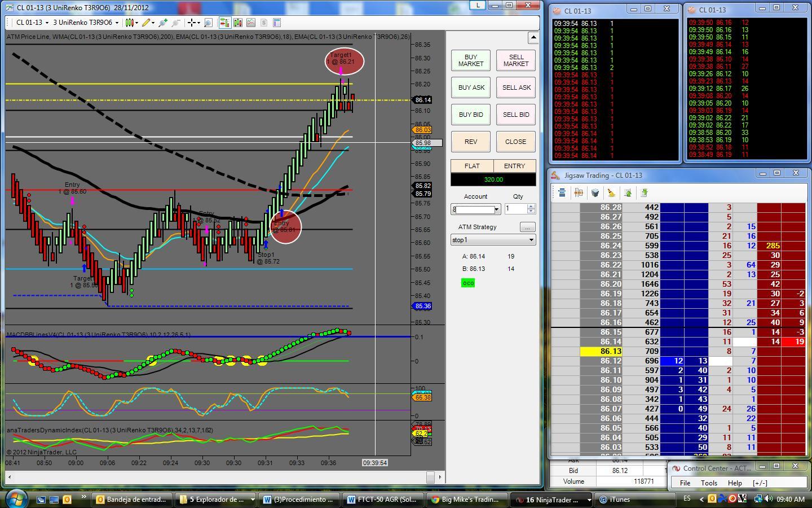This screenshot has width=812, height=508.
Task: Expand the Explorador taskbar group arrow
Action: 252,500
